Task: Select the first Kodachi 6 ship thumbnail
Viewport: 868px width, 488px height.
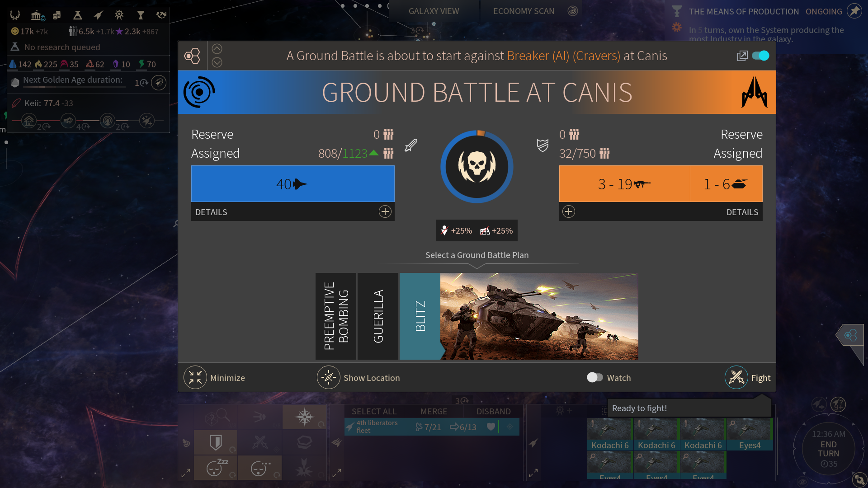Action: pos(609,434)
